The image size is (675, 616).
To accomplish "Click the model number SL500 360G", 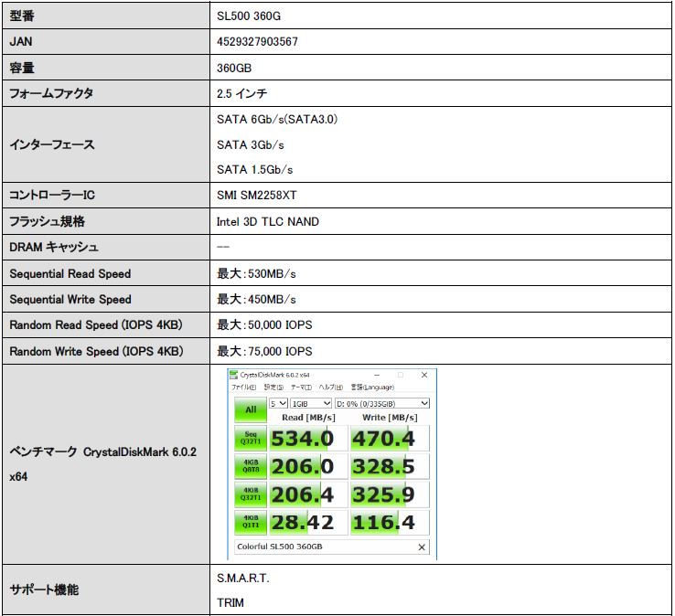I will (249, 16).
